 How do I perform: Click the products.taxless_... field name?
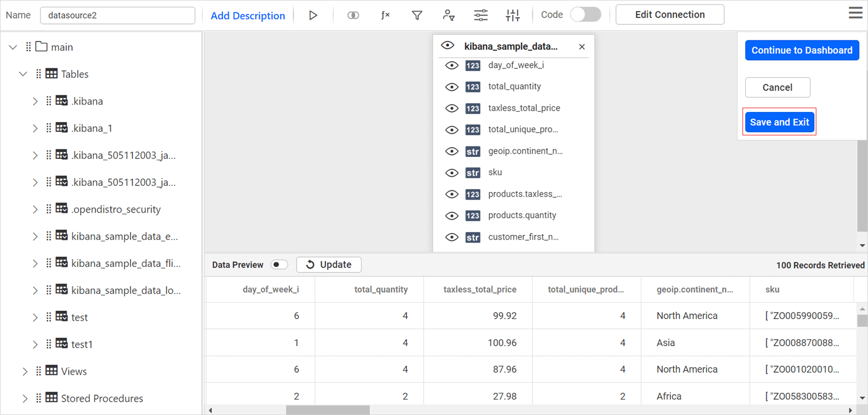pos(525,194)
